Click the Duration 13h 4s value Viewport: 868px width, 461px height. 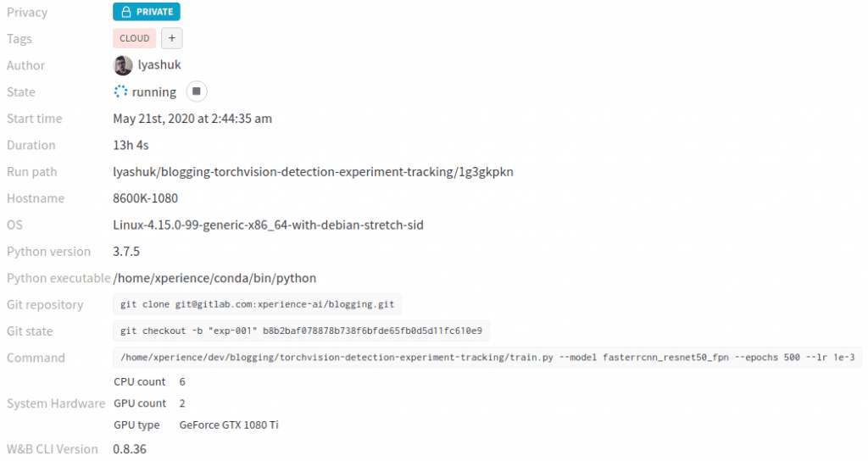click(x=131, y=145)
